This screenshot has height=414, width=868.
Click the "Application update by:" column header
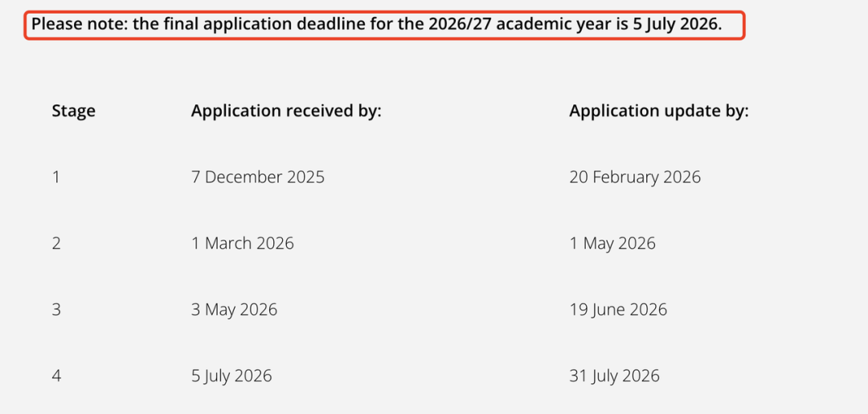pos(658,111)
